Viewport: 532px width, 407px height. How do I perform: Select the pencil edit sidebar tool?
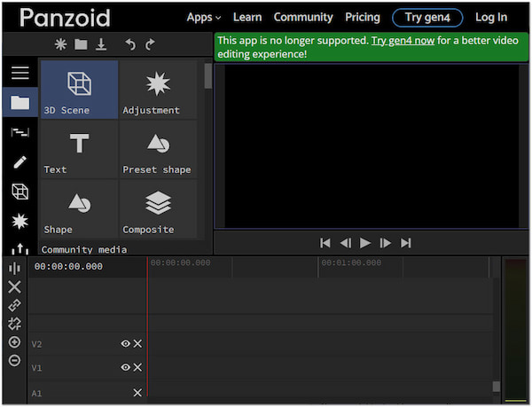pyautogui.click(x=20, y=161)
